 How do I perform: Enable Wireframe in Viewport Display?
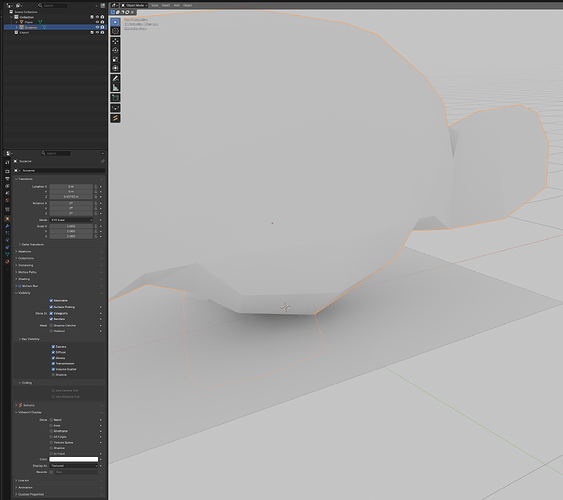click(51, 431)
